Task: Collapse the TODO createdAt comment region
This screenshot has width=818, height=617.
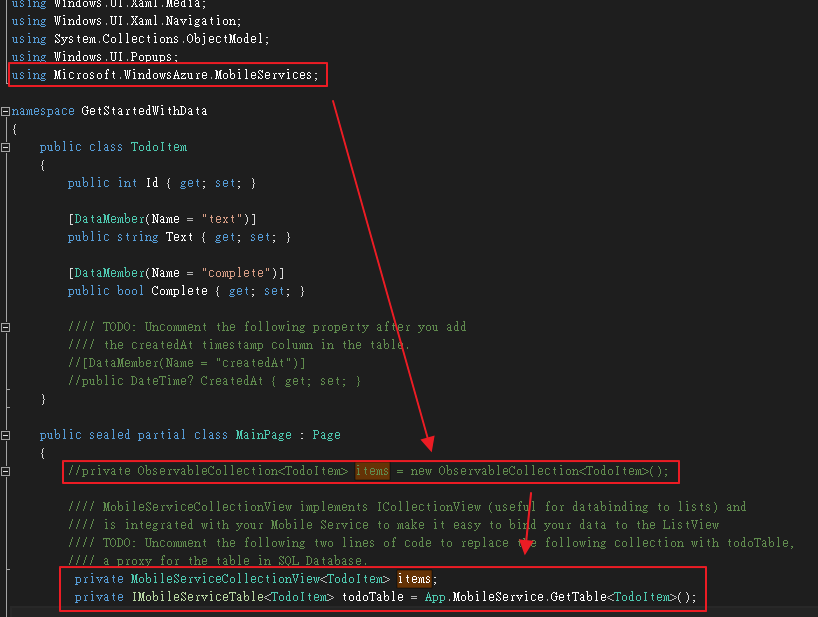Action: (5, 328)
